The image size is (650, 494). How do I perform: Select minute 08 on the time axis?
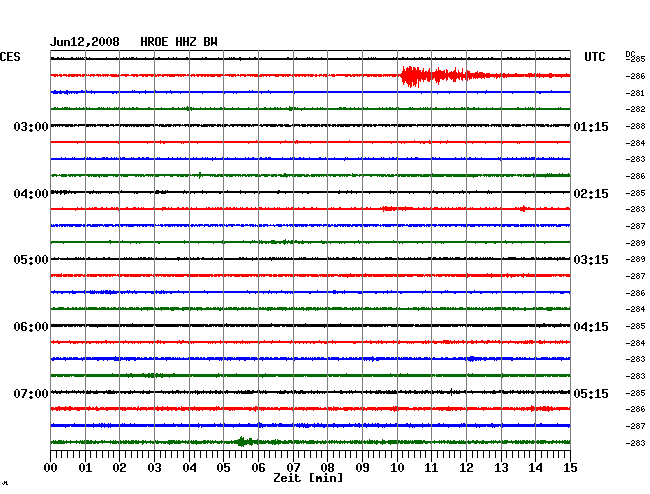pyautogui.click(x=327, y=467)
